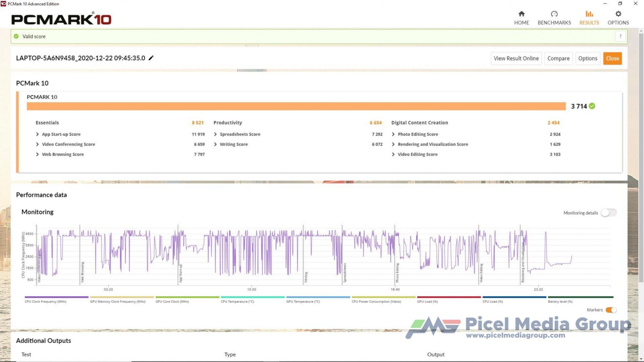The height and width of the screenshot is (362, 644).
Task: Open the Home icon in navigation
Action: coord(521,14)
